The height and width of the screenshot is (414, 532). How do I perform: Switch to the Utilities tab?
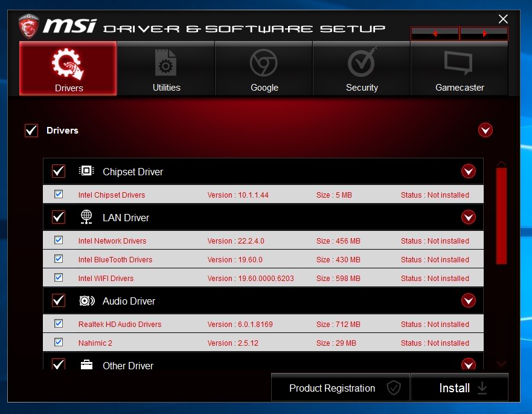[166, 69]
